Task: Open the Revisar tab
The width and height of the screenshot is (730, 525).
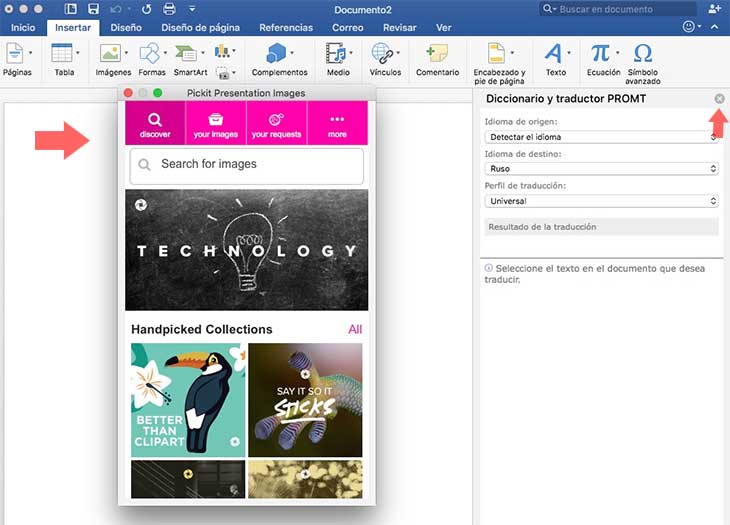Action: click(400, 27)
